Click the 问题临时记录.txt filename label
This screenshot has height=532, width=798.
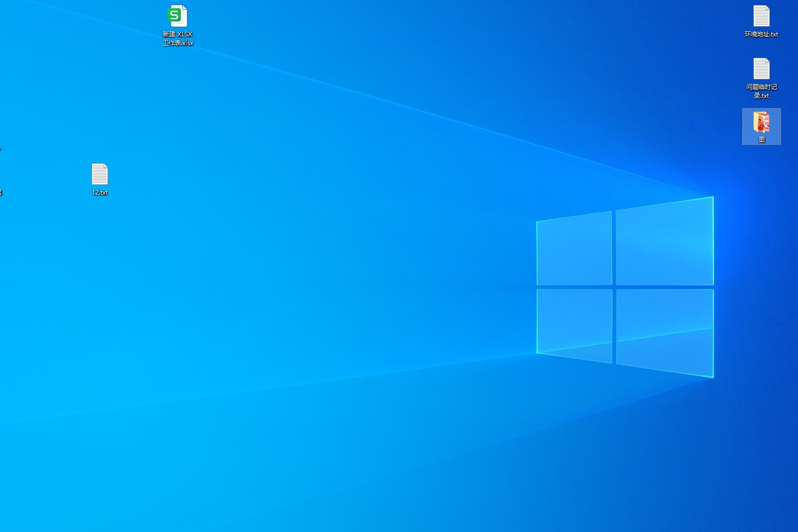pos(761,91)
